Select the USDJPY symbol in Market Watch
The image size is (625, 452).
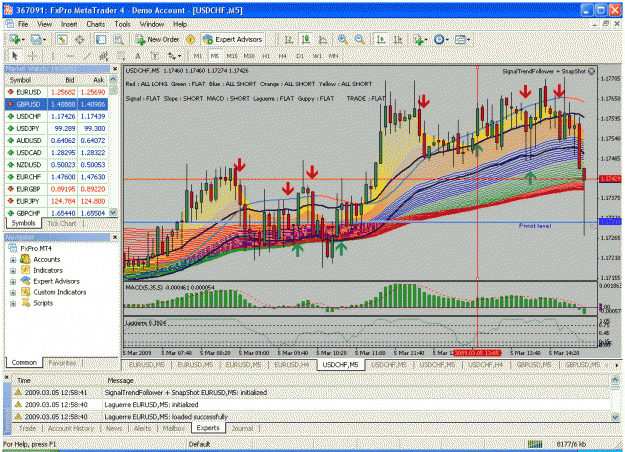[28, 128]
